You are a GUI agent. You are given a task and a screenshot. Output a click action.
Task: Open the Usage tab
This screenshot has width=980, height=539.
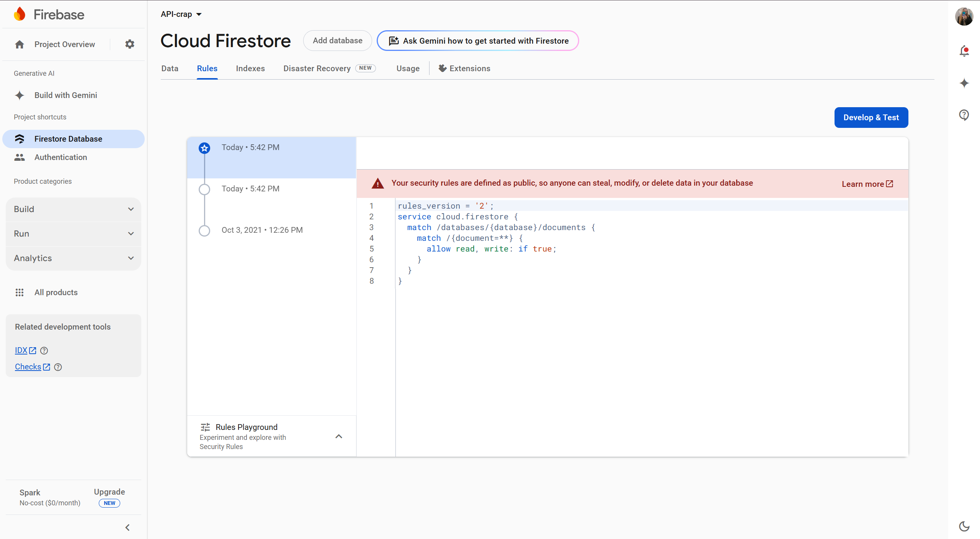click(x=408, y=69)
